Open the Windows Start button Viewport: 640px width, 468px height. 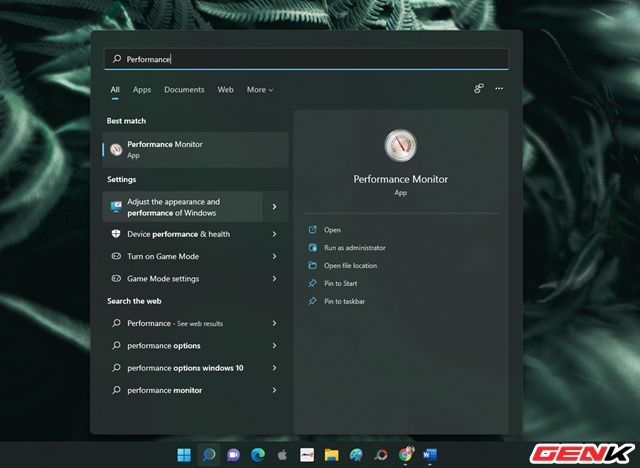tap(184, 455)
